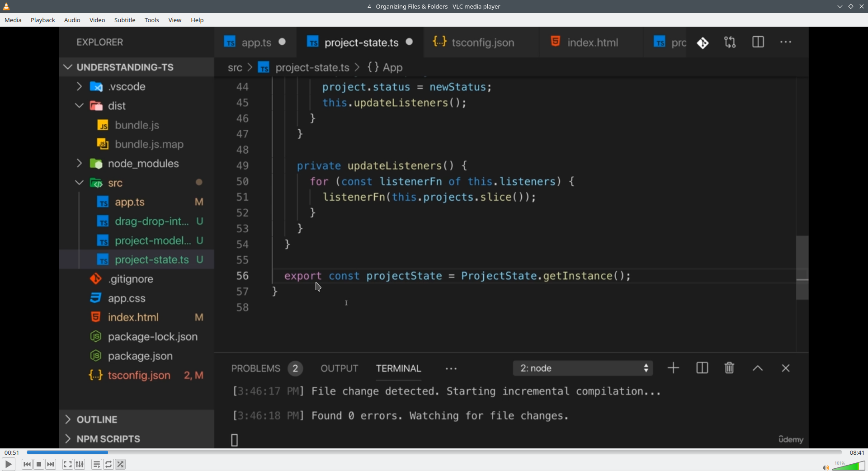Screen dimensions: 868x471
Task: Click the App namespace breadcrumb
Action: point(385,68)
